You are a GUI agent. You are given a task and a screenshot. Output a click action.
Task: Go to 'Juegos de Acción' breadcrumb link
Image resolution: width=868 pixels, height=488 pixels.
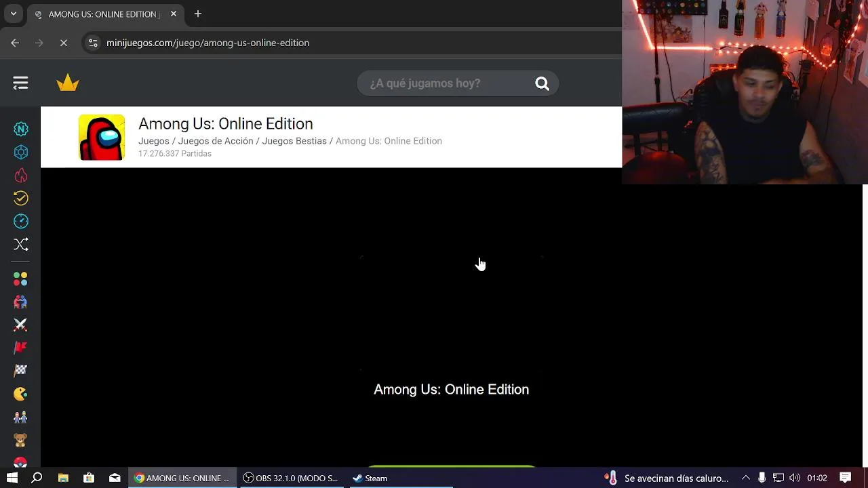click(x=216, y=141)
